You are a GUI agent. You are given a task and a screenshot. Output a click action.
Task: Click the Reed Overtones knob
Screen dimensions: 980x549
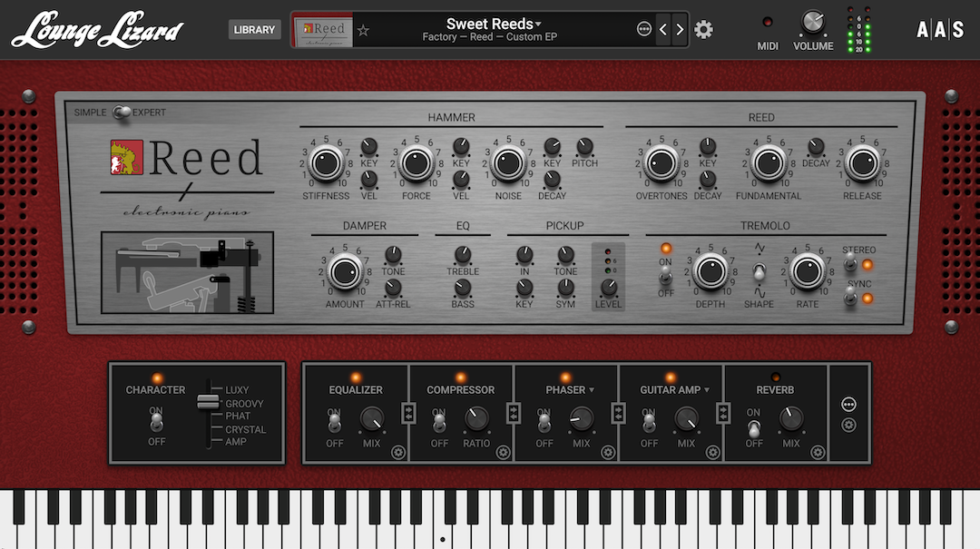[661, 163]
